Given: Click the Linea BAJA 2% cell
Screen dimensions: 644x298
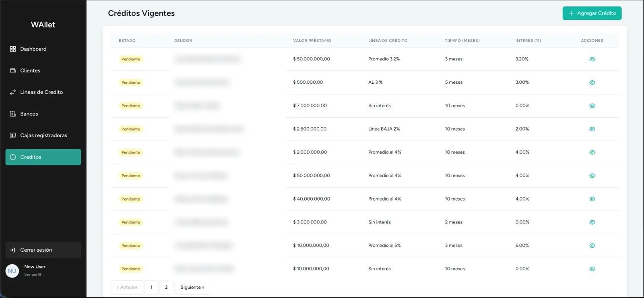Looking at the screenshot, I should tap(384, 129).
